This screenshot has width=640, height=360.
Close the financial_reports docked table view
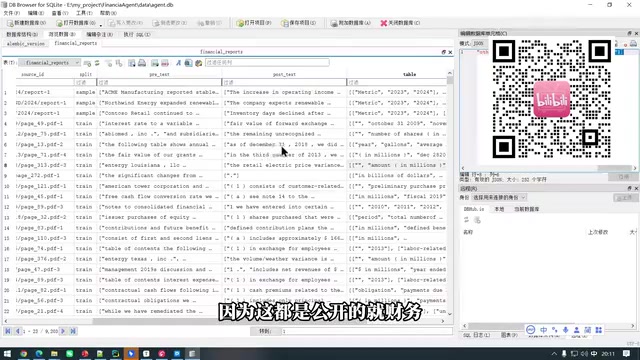pos(450,52)
